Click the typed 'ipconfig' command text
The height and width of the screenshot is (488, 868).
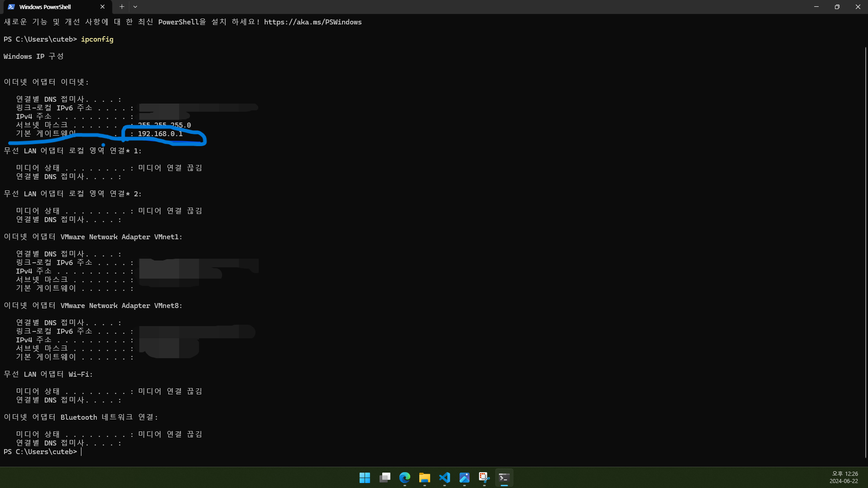(x=97, y=39)
